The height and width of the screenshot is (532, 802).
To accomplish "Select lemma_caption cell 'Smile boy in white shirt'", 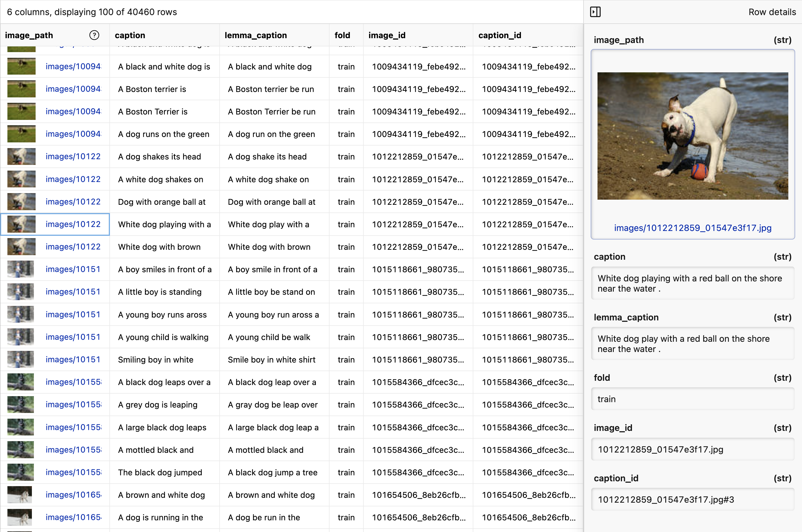I will [x=275, y=359].
